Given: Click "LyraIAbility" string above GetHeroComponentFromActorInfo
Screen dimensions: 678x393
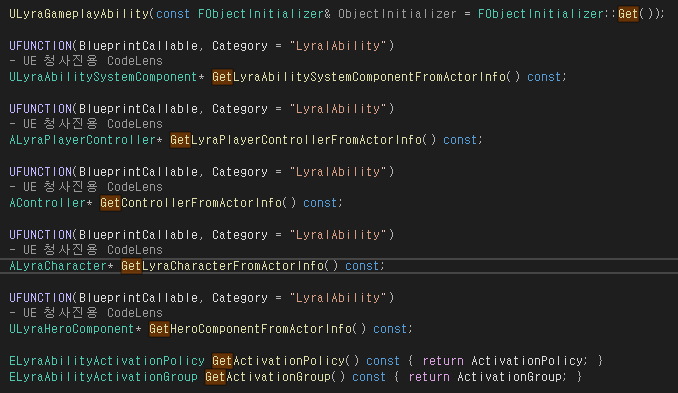Looking at the screenshot, I should coord(338,298).
